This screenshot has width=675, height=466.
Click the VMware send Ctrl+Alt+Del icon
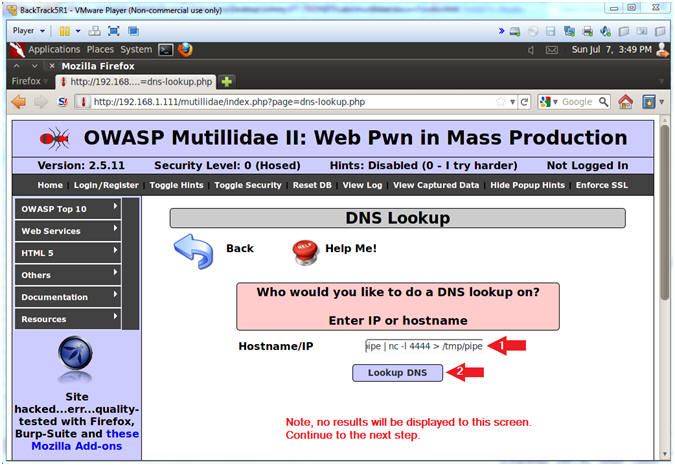94,31
